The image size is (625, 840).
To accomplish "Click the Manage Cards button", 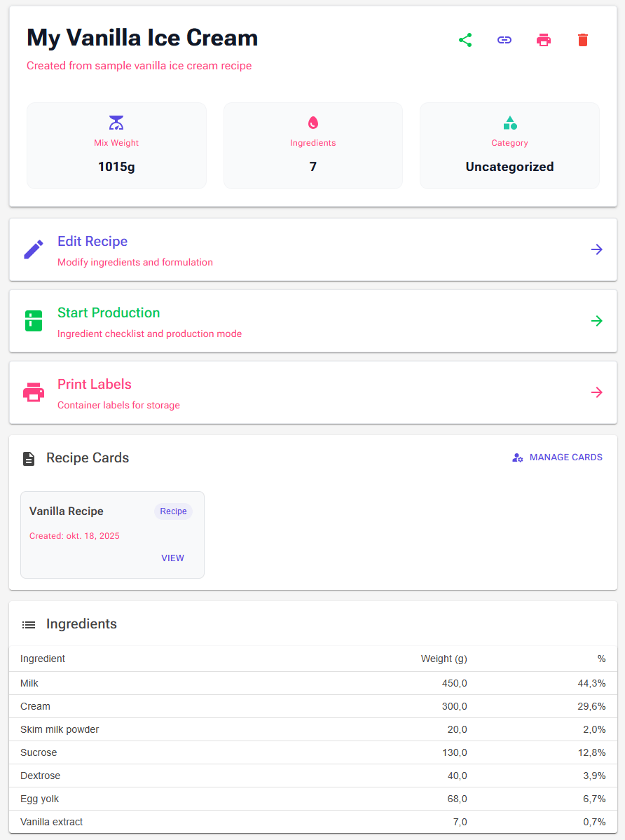I will [x=557, y=457].
